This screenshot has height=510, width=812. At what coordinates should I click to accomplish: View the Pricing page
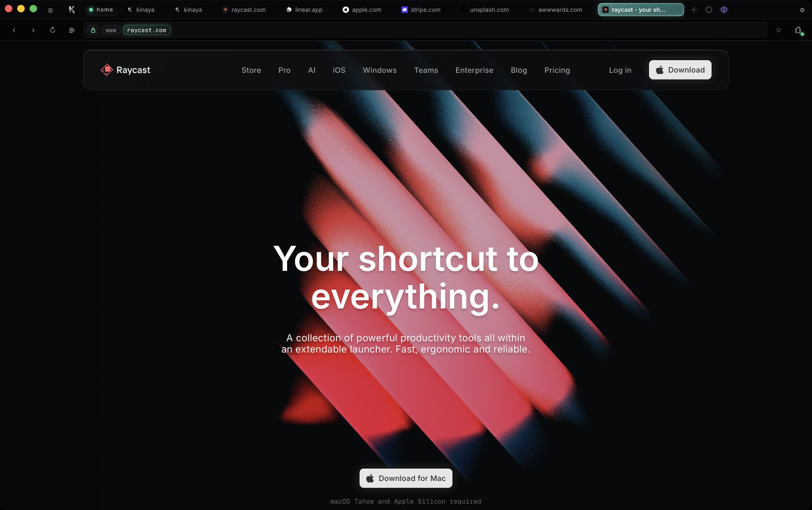(557, 70)
